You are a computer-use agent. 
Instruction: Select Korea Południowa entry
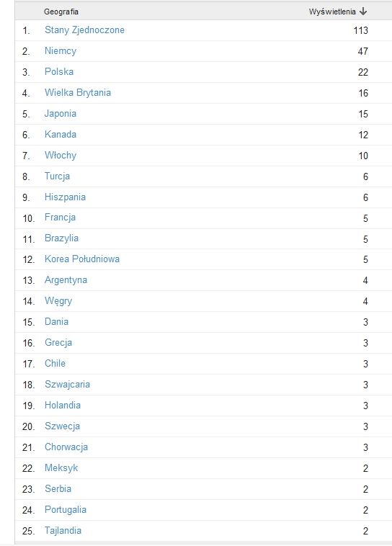point(82,259)
